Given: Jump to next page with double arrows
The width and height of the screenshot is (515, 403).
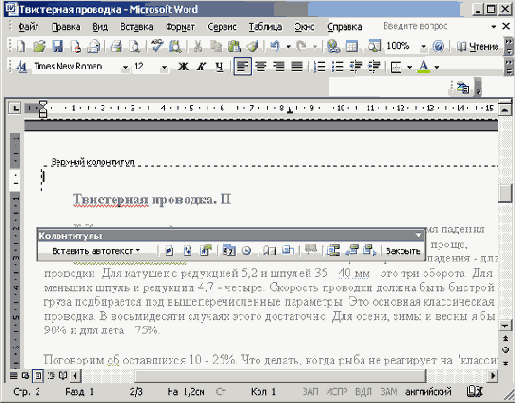Looking at the screenshot, I should point(505,363).
